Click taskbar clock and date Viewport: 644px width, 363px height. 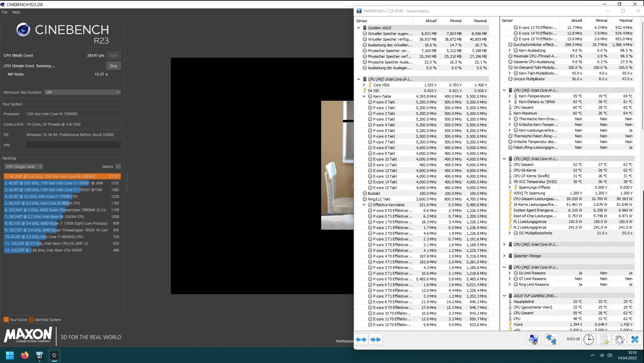pyautogui.click(x=628, y=355)
